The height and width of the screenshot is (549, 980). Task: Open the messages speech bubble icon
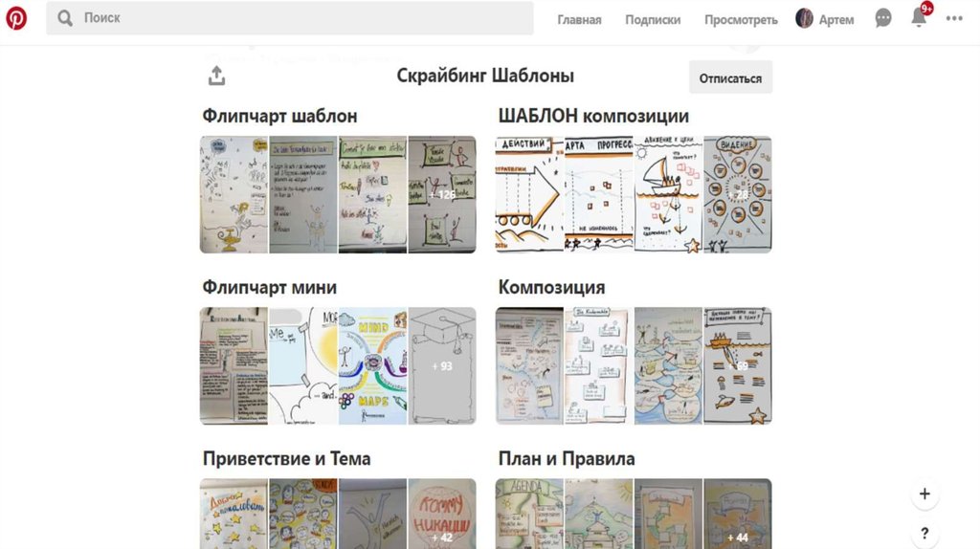pos(883,19)
